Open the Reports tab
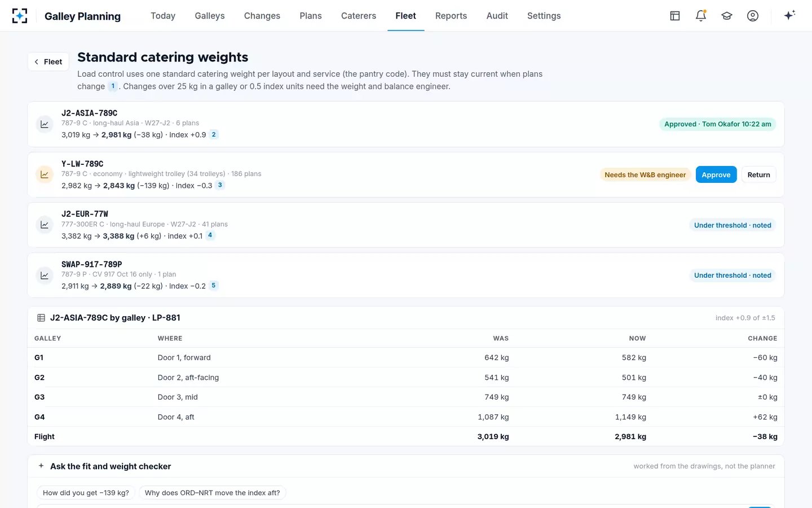The width and height of the screenshot is (812, 508). coord(451,16)
